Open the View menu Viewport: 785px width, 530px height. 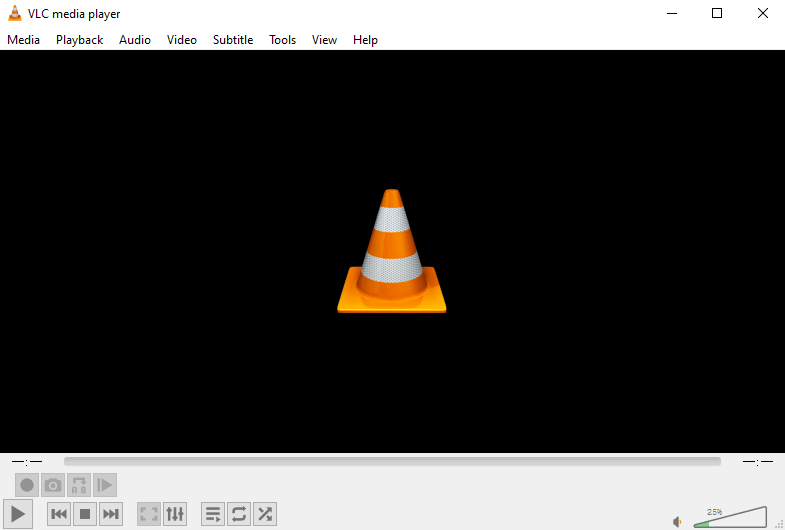[x=324, y=40]
